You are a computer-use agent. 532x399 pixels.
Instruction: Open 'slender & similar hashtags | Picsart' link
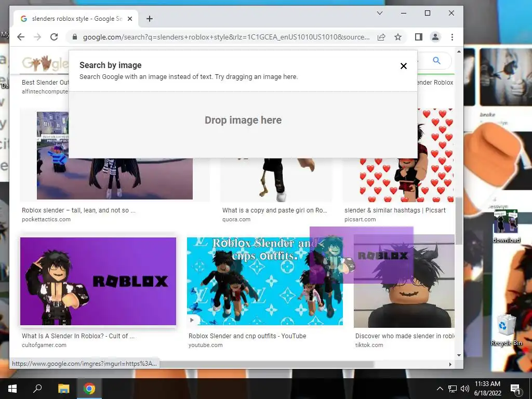click(x=395, y=210)
